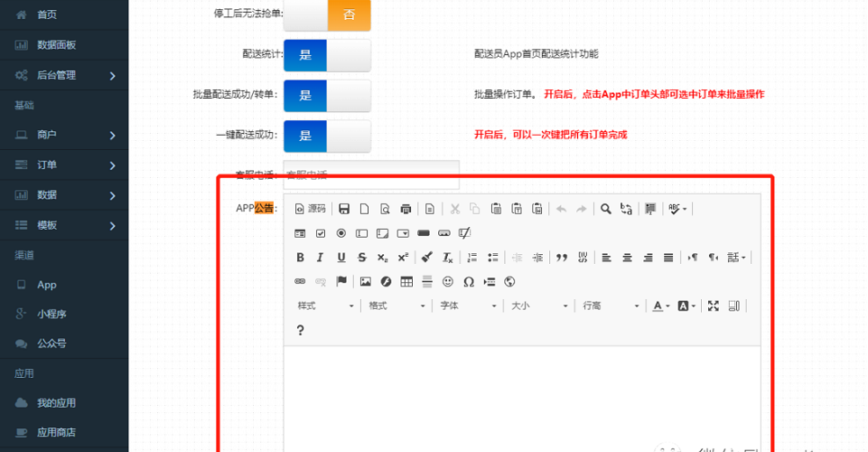Click the 源码 source button
The height and width of the screenshot is (452, 868).
pos(309,209)
